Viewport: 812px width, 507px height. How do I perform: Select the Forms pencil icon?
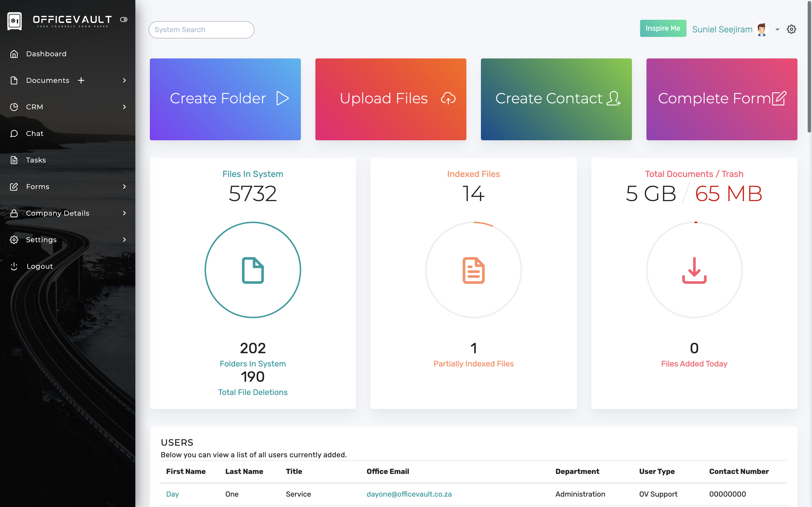point(14,186)
